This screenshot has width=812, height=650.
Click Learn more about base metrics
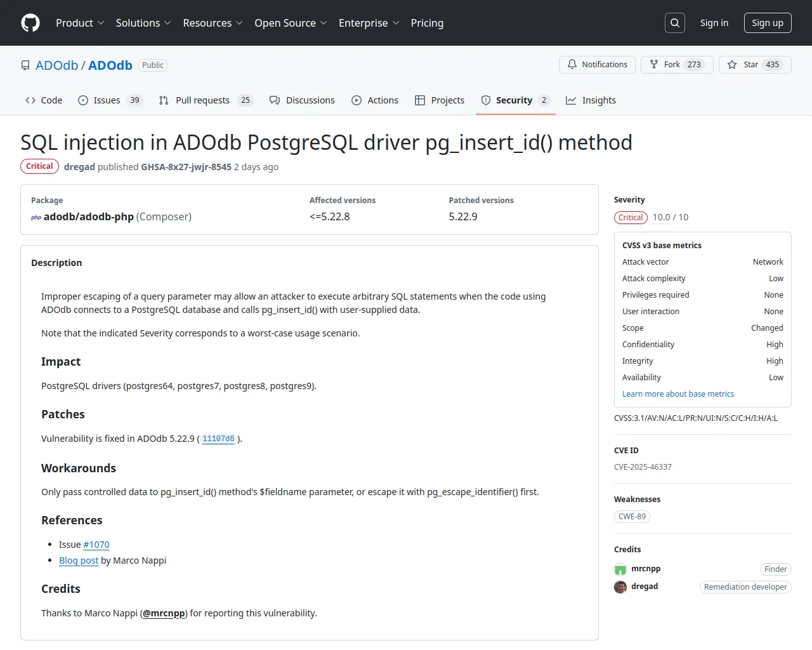pyautogui.click(x=678, y=394)
